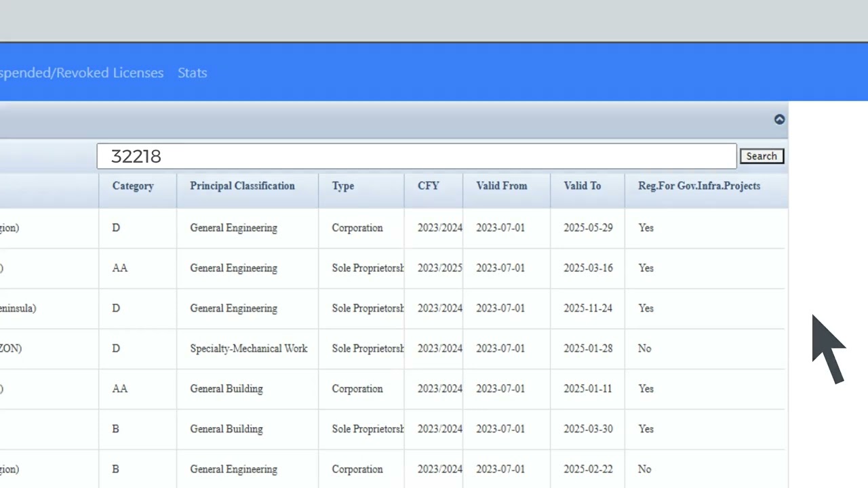Click the CFY cell showing 2023/2025

[440, 268]
